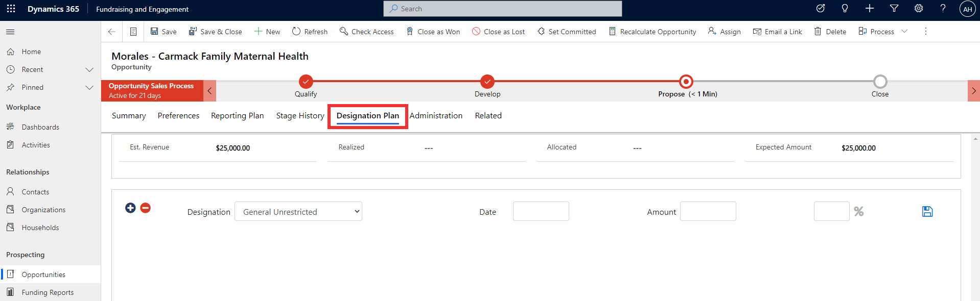Save designation plan with blue disk icon
Image resolution: width=980 pixels, height=301 pixels.
tap(927, 211)
